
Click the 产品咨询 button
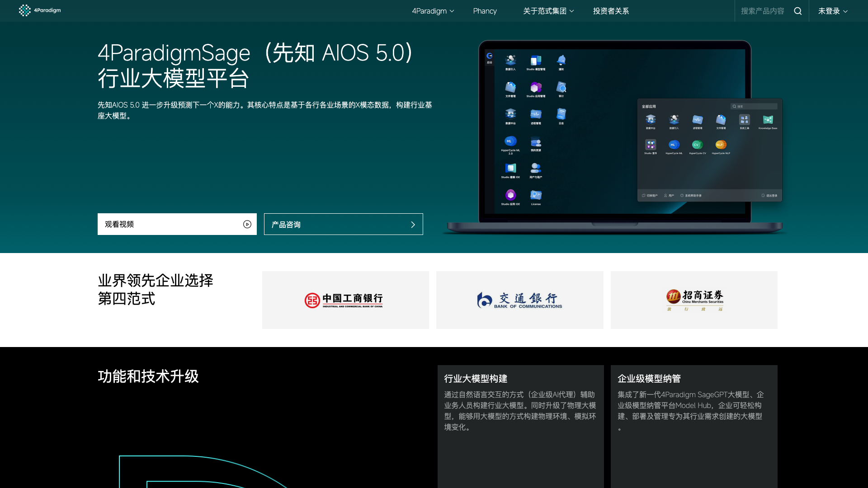pyautogui.click(x=344, y=224)
